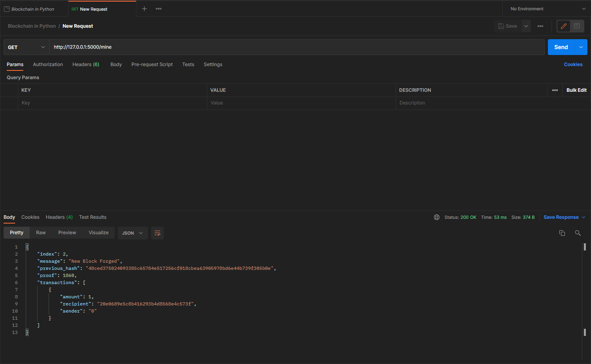
Task: Switch to the Authorization tab
Action: coord(48,64)
